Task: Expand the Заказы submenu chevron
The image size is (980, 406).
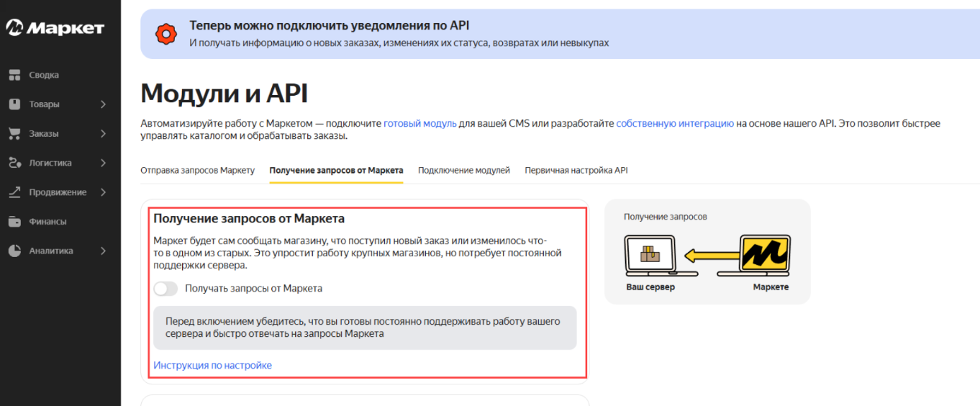Action: (x=104, y=134)
